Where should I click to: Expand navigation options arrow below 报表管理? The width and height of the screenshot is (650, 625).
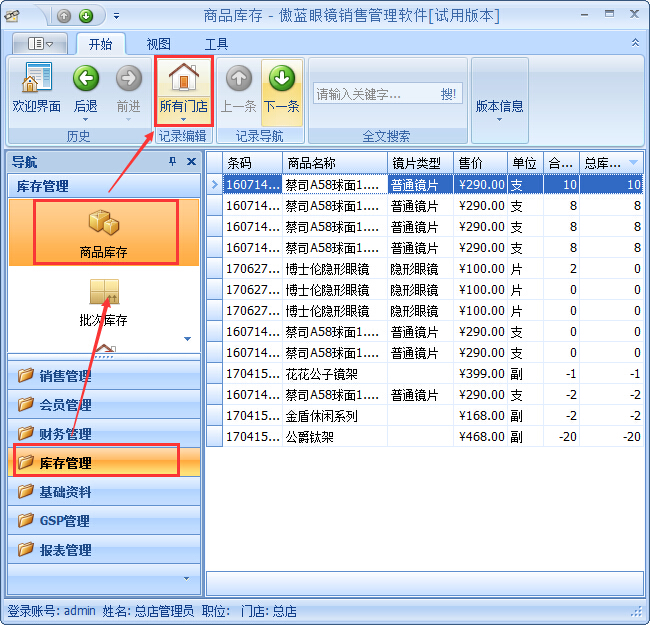(187, 579)
